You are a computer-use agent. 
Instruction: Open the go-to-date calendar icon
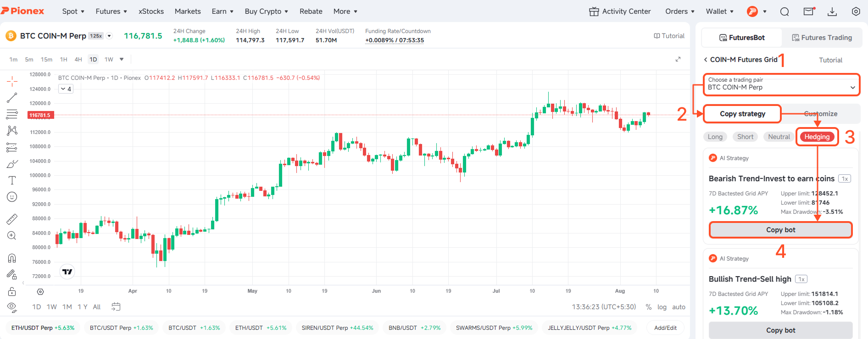click(116, 306)
